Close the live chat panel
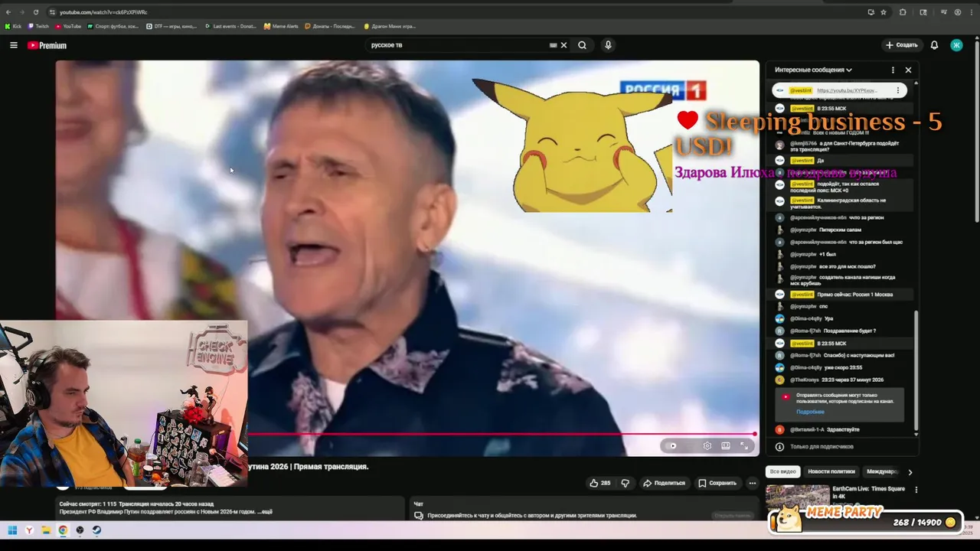980x551 pixels. tap(908, 70)
